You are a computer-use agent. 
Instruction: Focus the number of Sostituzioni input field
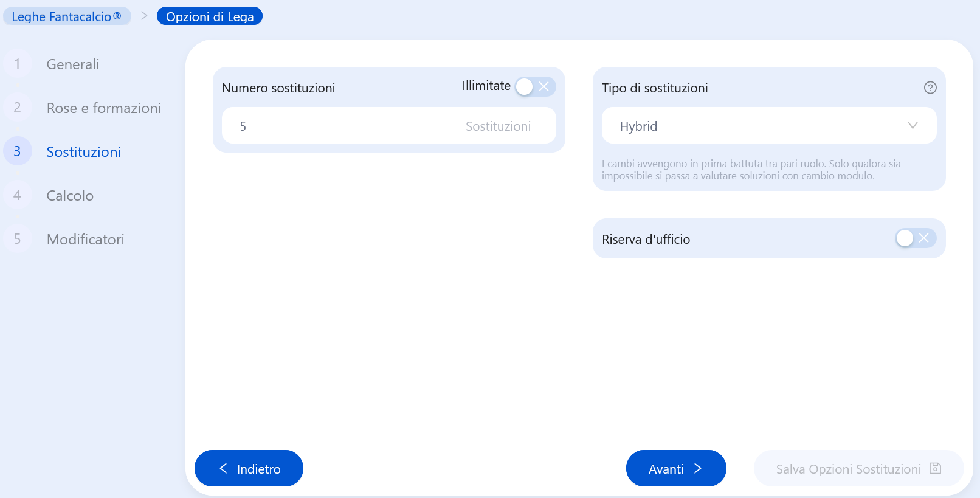(x=389, y=126)
